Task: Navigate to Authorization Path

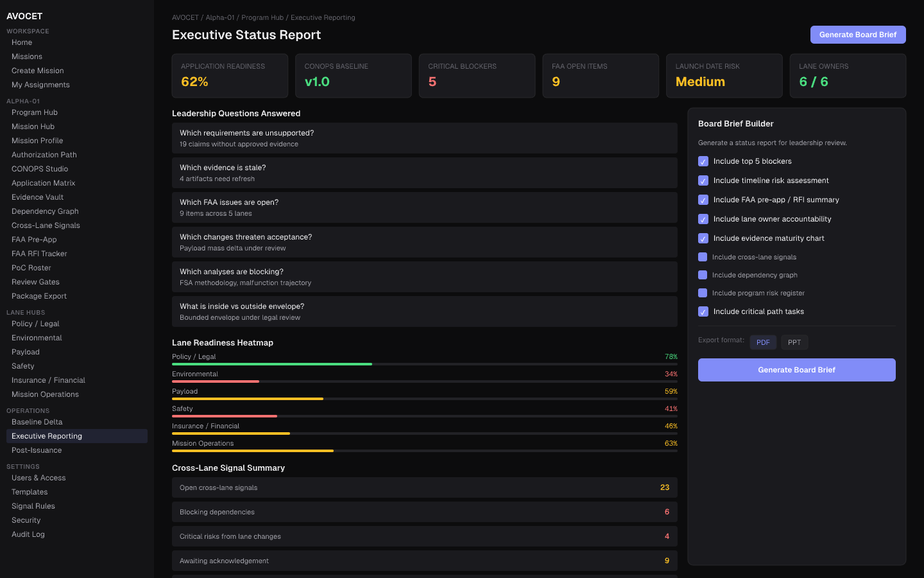Action: pos(77,155)
